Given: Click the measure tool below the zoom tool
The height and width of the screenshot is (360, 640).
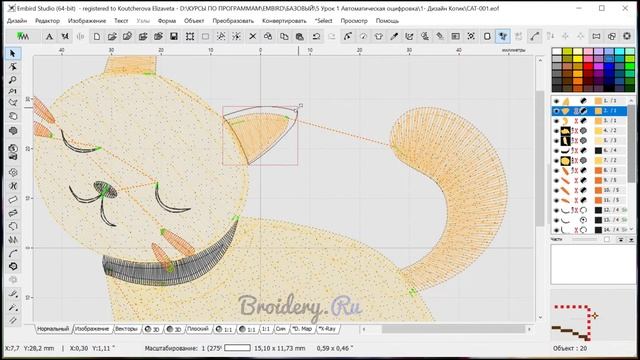Looking at the screenshot, I should coord(13,91).
